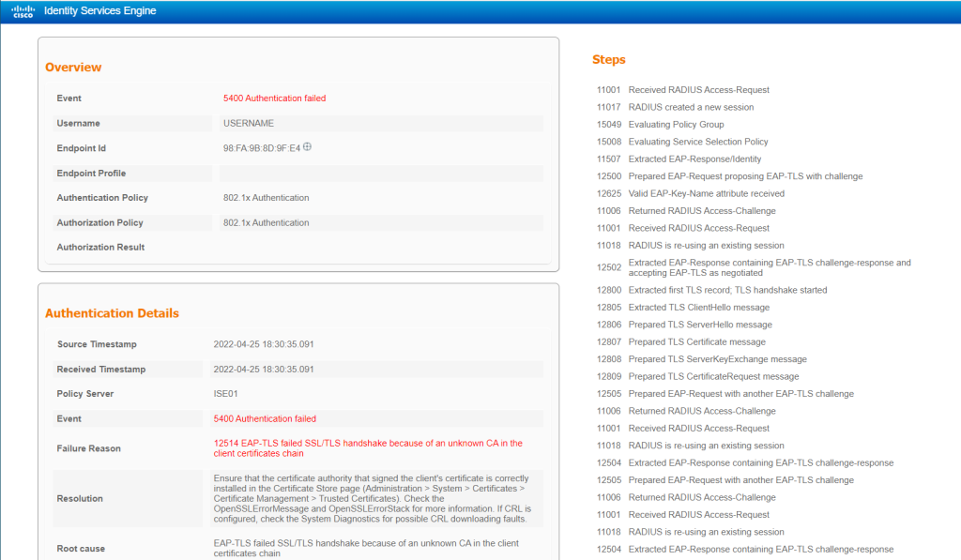Select the Authentication Details heading
This screenshot has width=961, height=560.
(113, 313)
